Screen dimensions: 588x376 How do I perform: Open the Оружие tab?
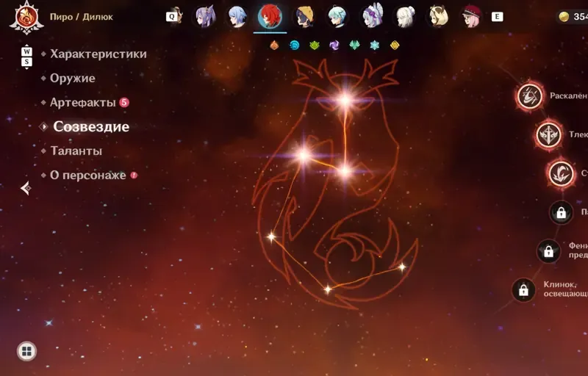click(72, 79)
